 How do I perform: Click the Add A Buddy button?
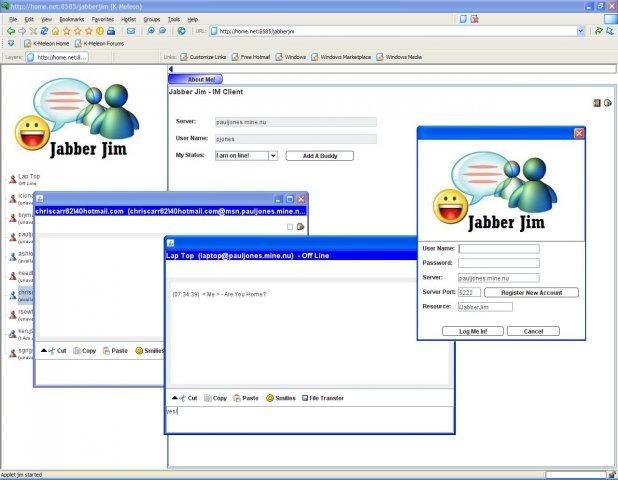click(320, 156)
